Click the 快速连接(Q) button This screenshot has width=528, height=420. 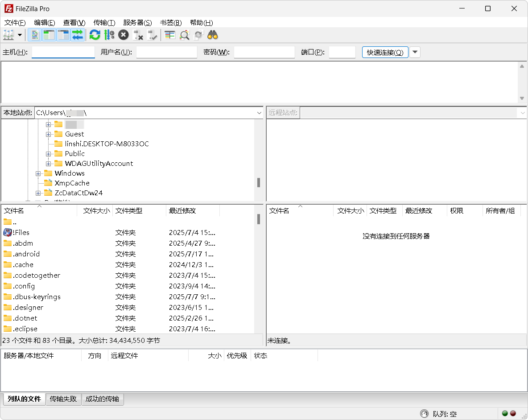coord(385,52)
